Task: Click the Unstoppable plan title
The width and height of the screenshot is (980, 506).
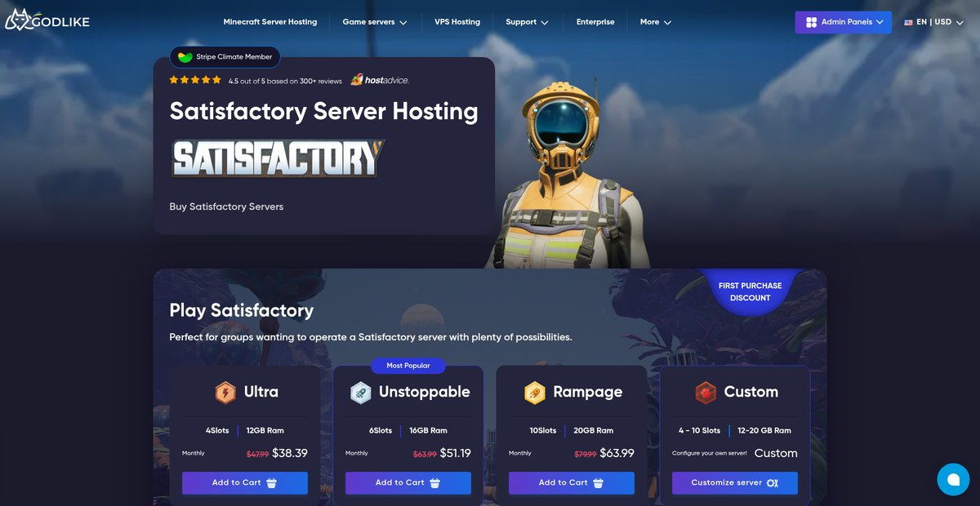Action: tap(425, 392)
